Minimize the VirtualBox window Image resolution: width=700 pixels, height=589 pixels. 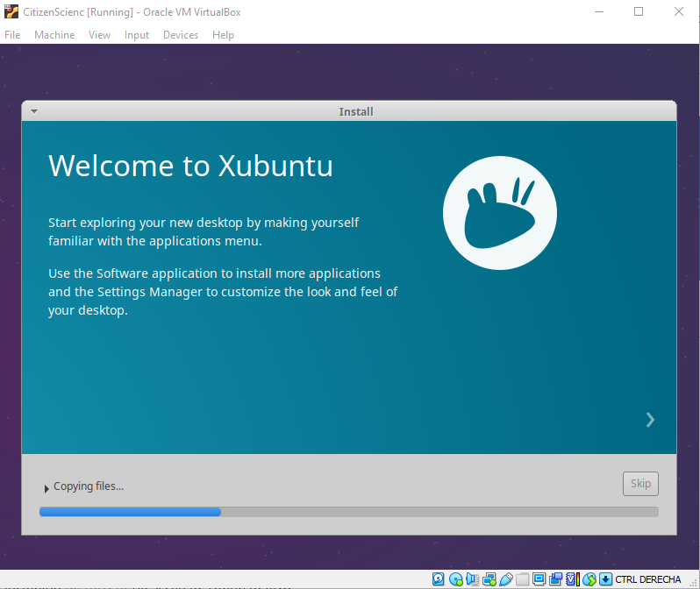599,11
